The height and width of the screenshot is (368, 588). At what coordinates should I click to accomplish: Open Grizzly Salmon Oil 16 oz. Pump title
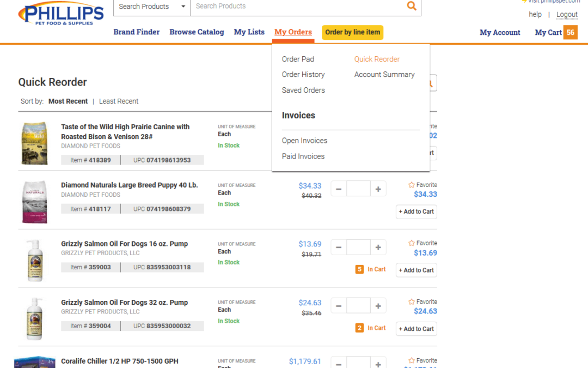(x=125, y=244)
